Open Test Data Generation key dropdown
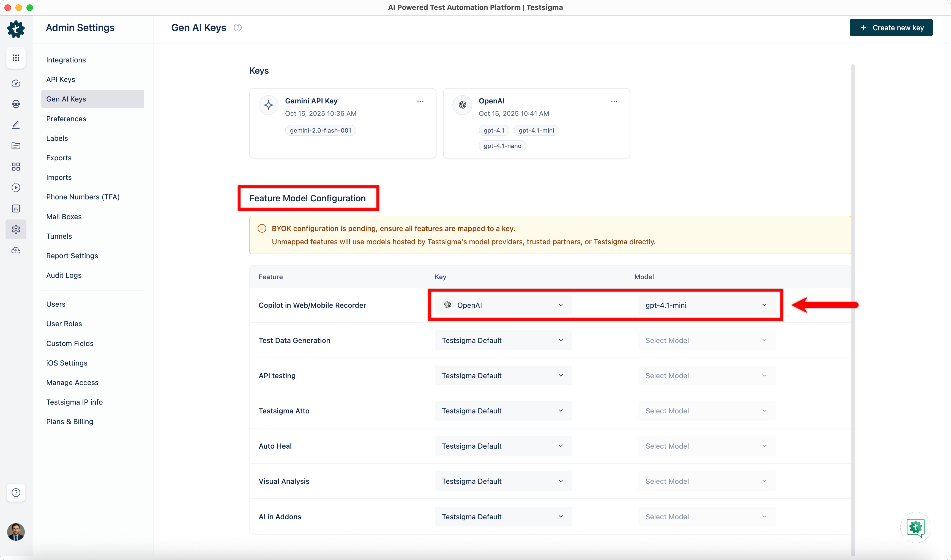The image size is (951, 560). click(x=503, y=341)
